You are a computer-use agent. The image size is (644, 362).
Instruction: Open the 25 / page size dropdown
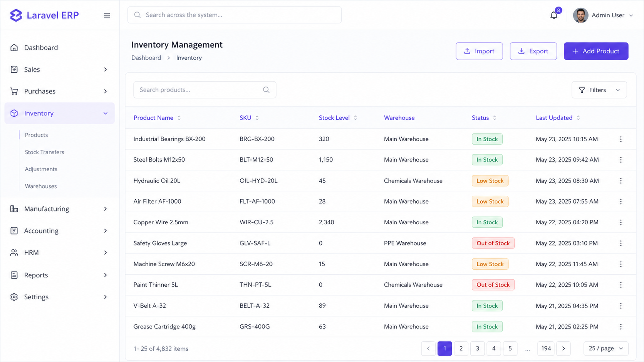[x=606, y=348]
